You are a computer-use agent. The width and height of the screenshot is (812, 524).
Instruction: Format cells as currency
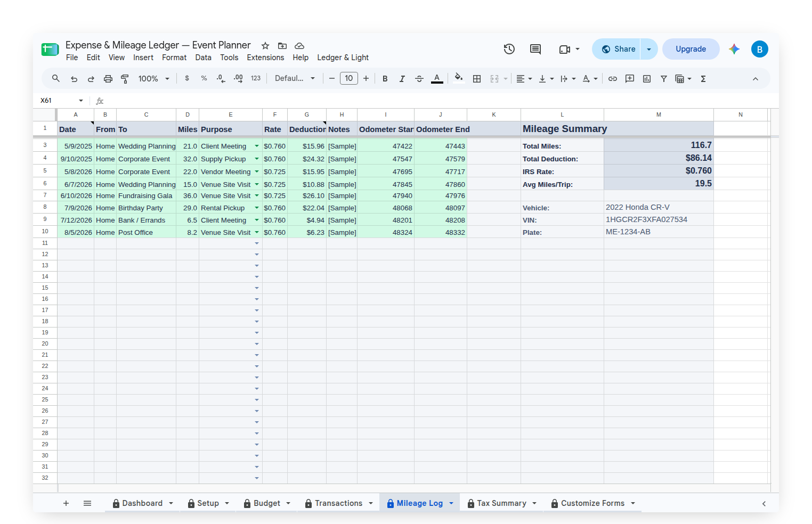(187, 78)
